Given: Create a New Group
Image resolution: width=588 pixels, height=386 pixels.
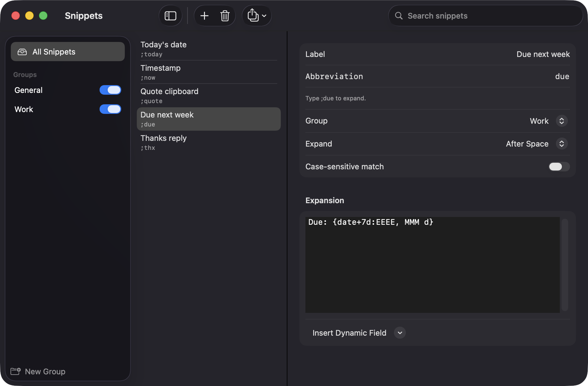Looking at the screenshot, I should [38, 372].
